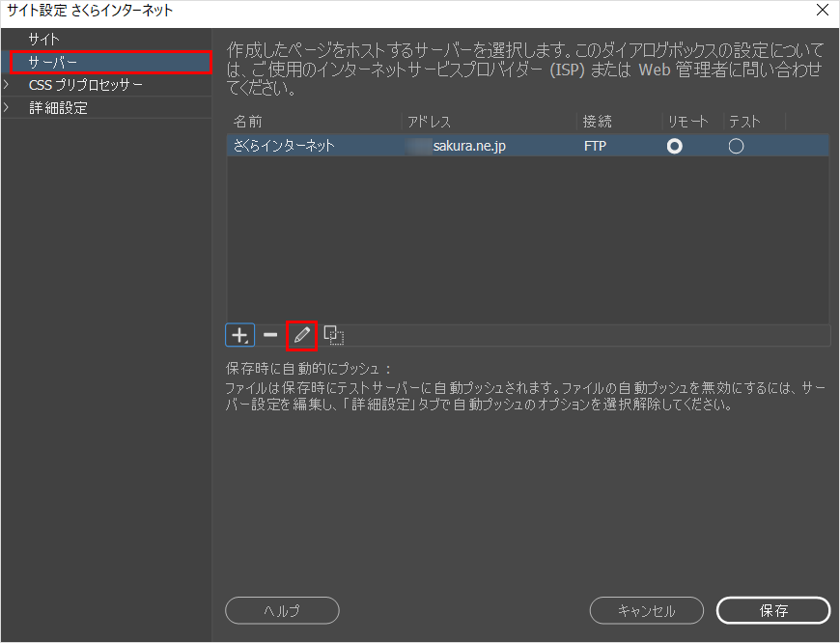Viewport: 840px width, 643px height.
Task: Duplicate the selected server with the copy icon
Action: click(334, 335)
